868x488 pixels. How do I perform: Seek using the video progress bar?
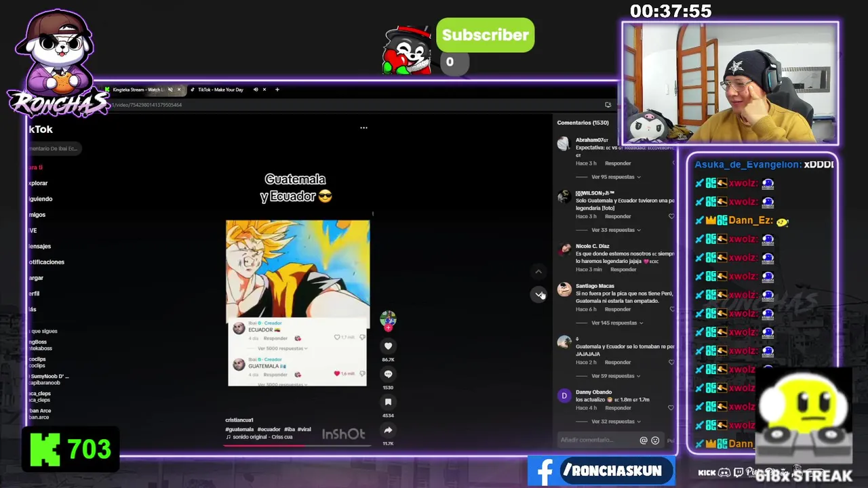coord(298,445)
